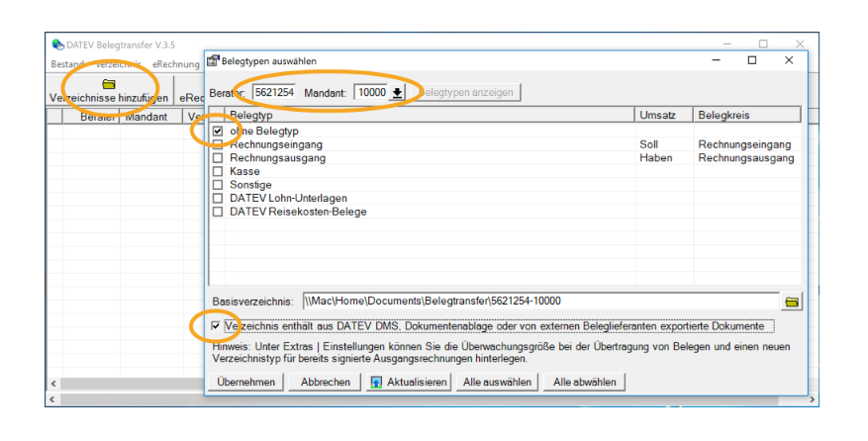
Task: Click the main window scroll right arrow
Action: click(813, 398)
